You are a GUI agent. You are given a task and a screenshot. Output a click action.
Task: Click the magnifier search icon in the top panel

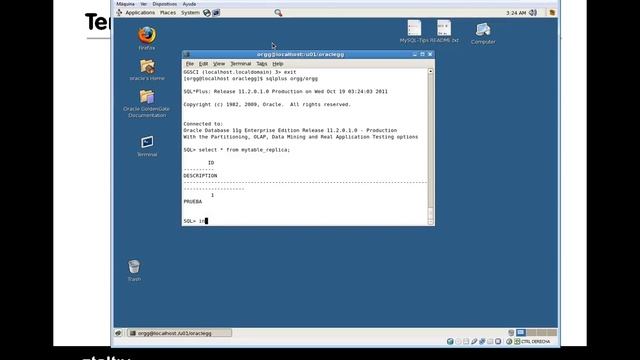pyautogui.click(x=278, y=13)
